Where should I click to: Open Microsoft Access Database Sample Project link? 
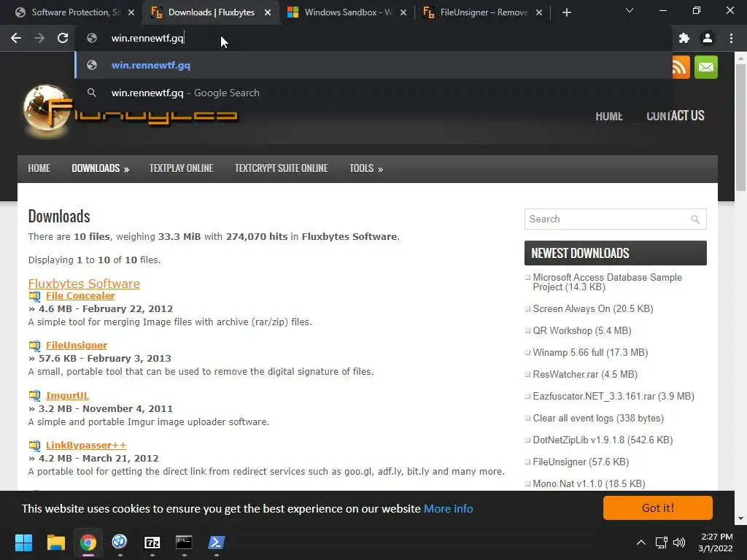click(608, 282)
